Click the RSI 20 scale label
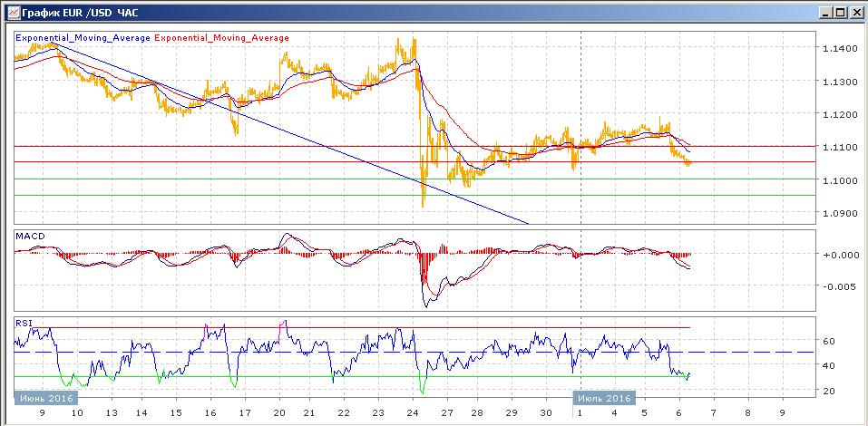Image resolution: width=868 pixels, height=426 pixels. pos(827,391)
